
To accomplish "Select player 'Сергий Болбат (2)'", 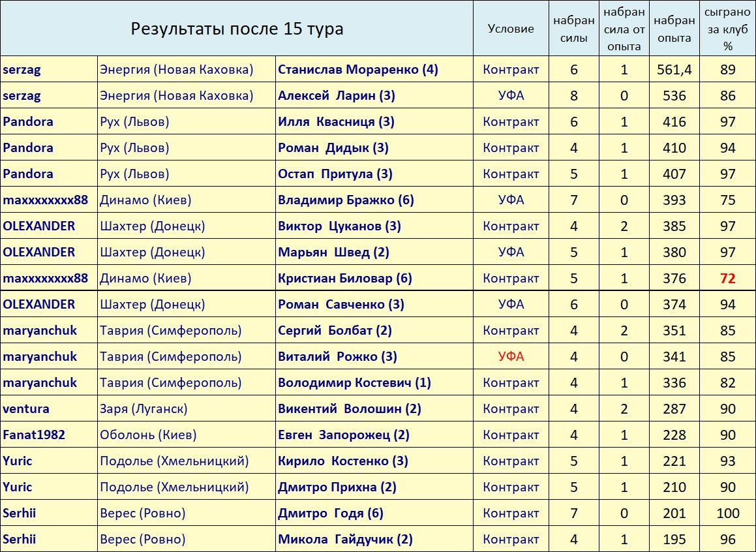I will pyautogui.click(x=335, y=330).
